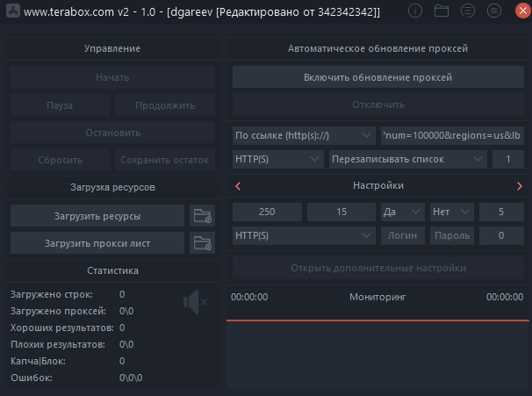Screen dimensions: 532x396
Task: Click the field with value 5
Action: [x=501, y=212]
